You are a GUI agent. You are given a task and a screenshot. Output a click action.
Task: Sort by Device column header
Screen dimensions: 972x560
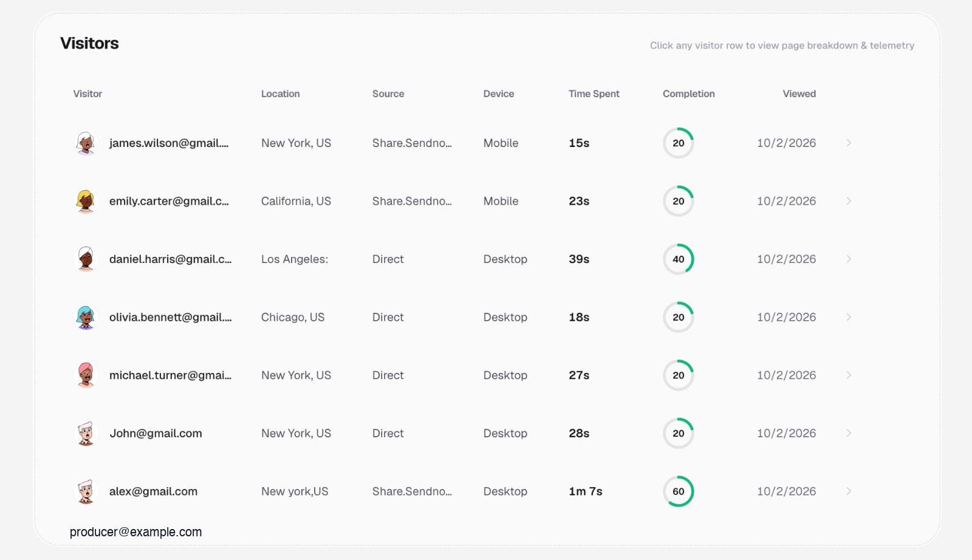(x=499, y=94)
